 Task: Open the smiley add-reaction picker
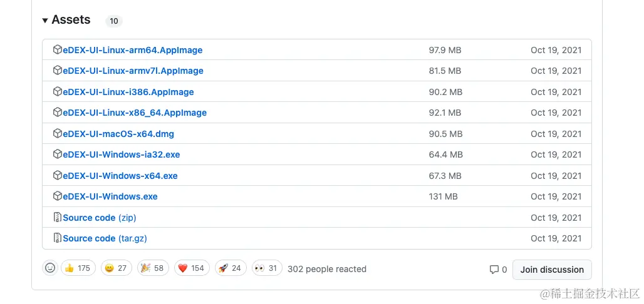[50, 268]
